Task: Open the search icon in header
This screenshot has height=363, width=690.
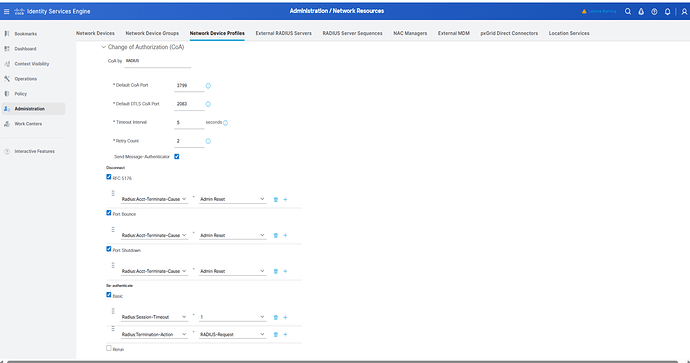Action: (x=628, y=12)
